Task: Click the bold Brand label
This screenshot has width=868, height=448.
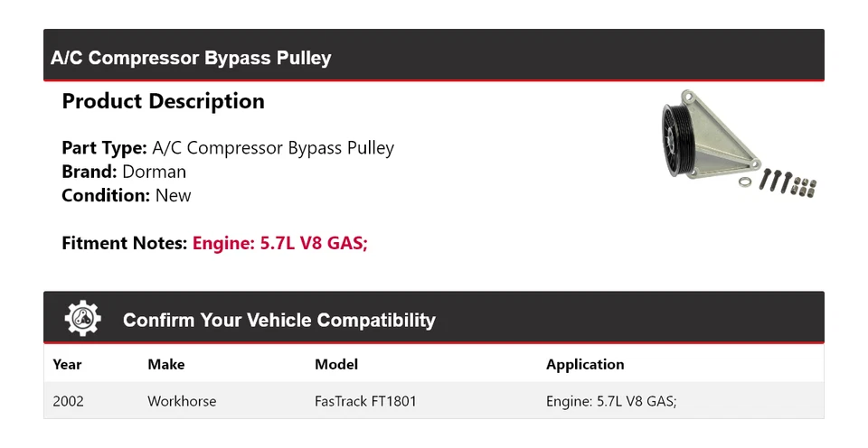Action: click(90, 172)
